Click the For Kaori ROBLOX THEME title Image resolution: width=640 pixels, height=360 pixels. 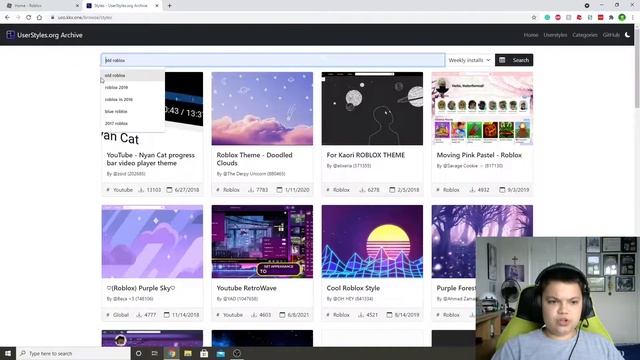[366, 155]
